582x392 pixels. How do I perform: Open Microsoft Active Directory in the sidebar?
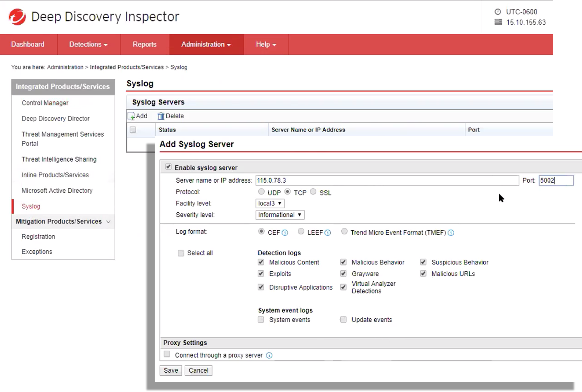(x=57, y=191)
